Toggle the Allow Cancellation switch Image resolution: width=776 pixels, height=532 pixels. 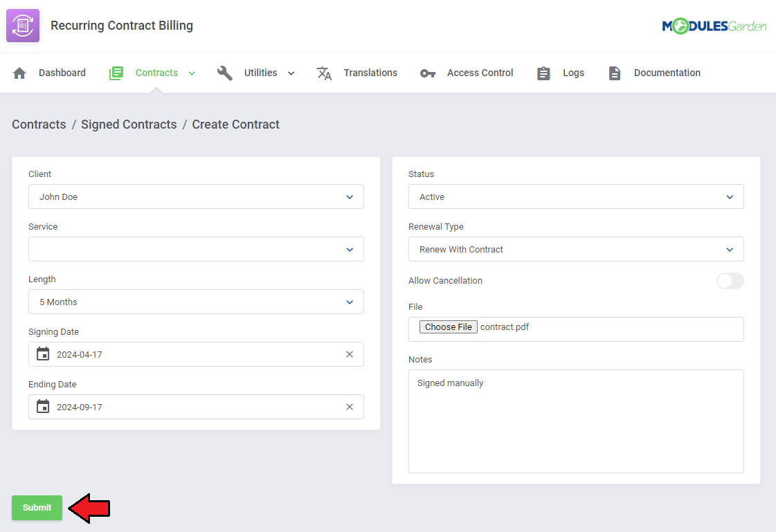point(730,281)
